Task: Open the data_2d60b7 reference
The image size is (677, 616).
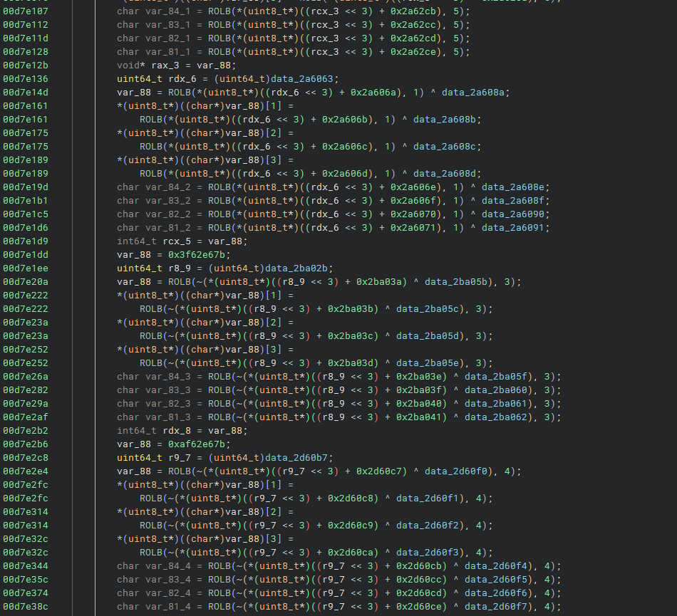Action: [296, 458]
